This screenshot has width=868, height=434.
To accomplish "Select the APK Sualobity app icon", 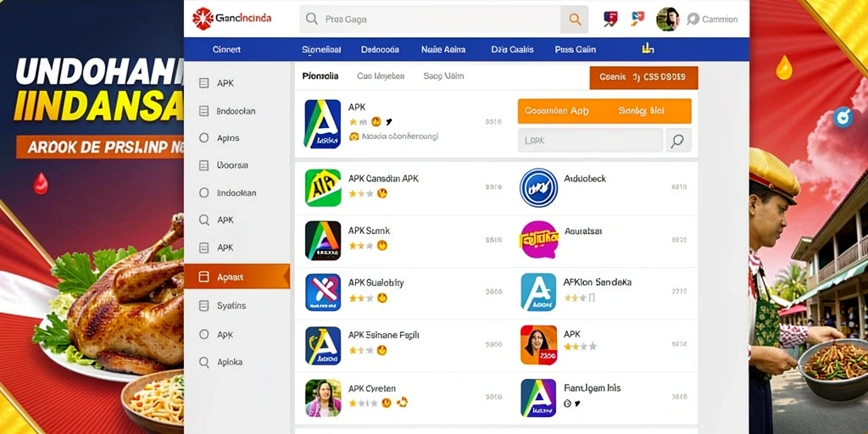I will [323, 292].
